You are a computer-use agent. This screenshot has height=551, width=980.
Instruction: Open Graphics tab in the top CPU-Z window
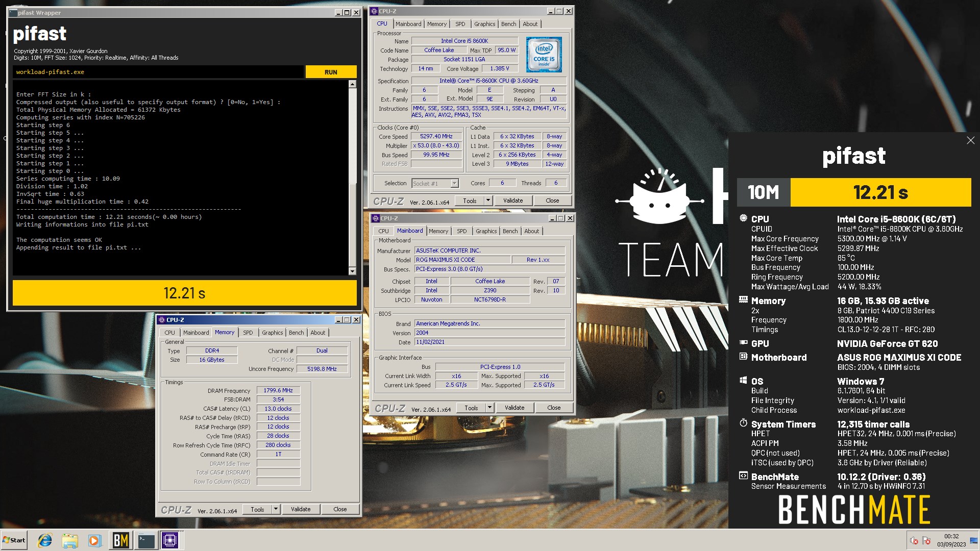click(x=484, y=24)
